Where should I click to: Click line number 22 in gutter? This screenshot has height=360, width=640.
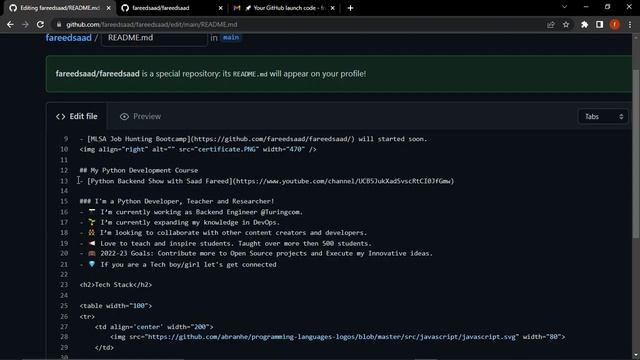[x=64, y=275]
